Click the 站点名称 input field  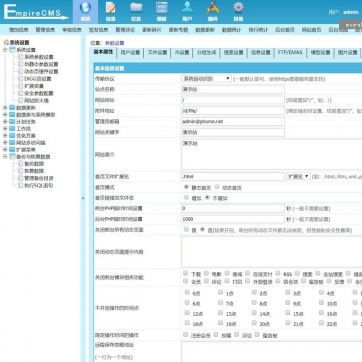point(233,89)
